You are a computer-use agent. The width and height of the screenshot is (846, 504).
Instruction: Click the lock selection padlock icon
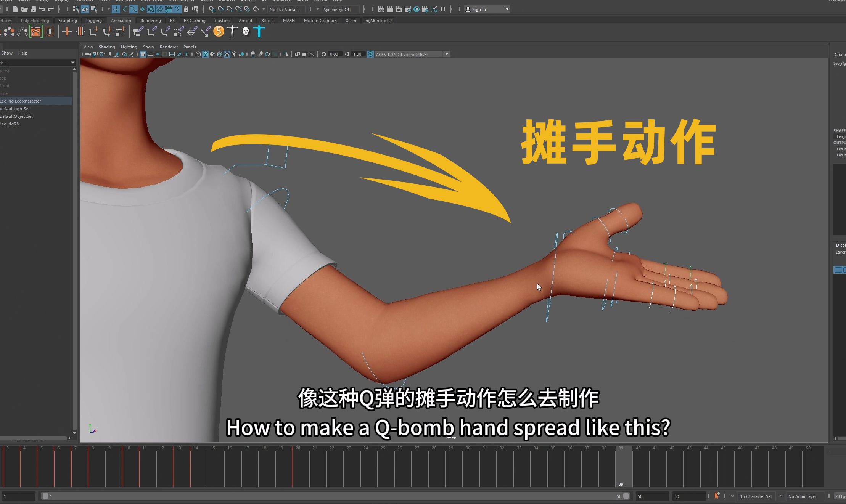coord(186,9)
